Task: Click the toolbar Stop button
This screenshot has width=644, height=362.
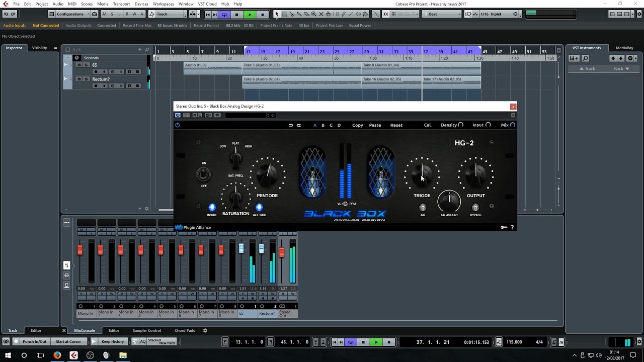Action: click(x=236, y=15)
